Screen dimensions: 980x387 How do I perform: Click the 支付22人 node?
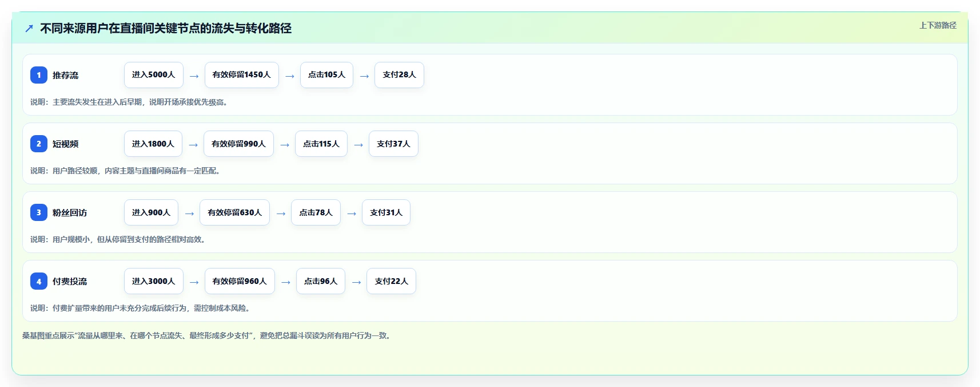391,281
